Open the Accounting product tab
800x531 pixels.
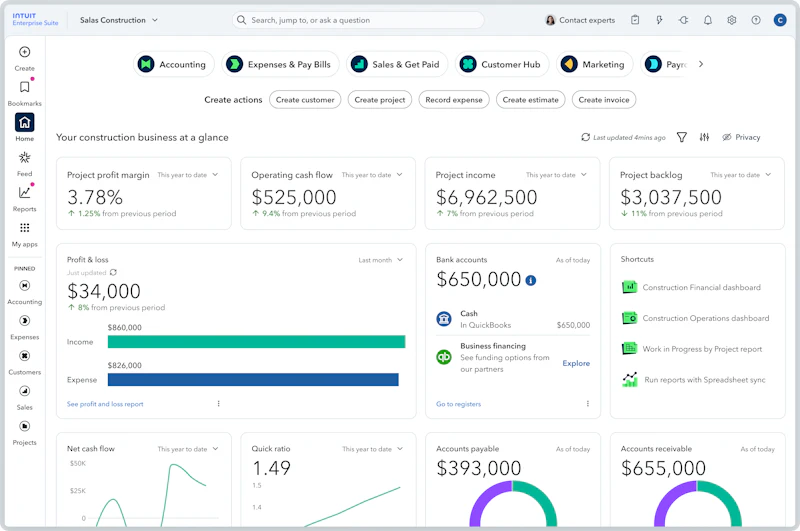(x=173, y=64)
